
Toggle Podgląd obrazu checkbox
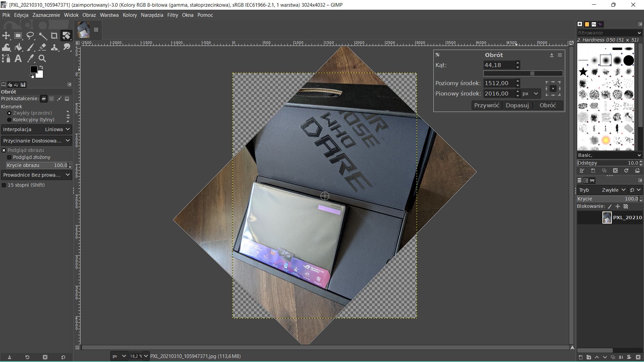pyautogui.click(x=4, y=150)
